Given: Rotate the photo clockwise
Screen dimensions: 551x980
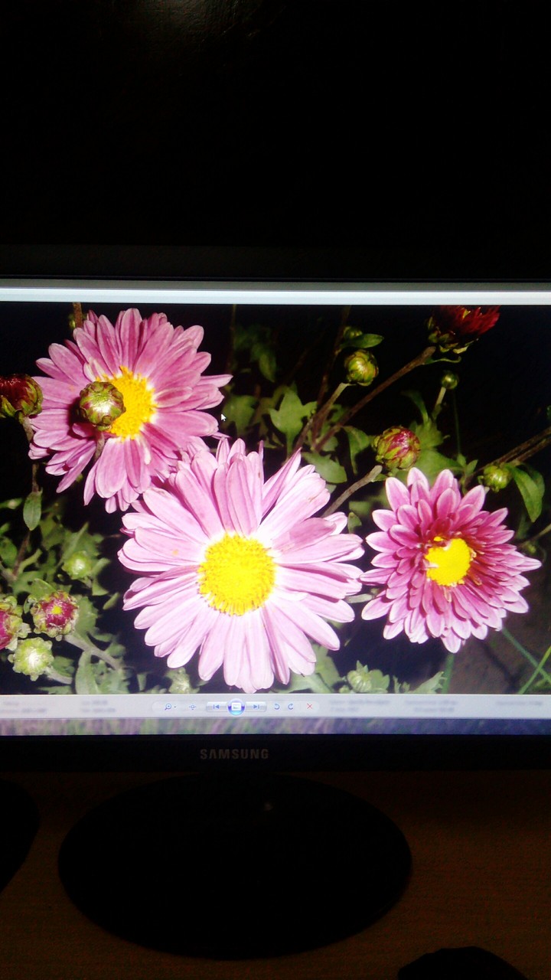Looking at the screenshot, I should (x=291, y=707).
